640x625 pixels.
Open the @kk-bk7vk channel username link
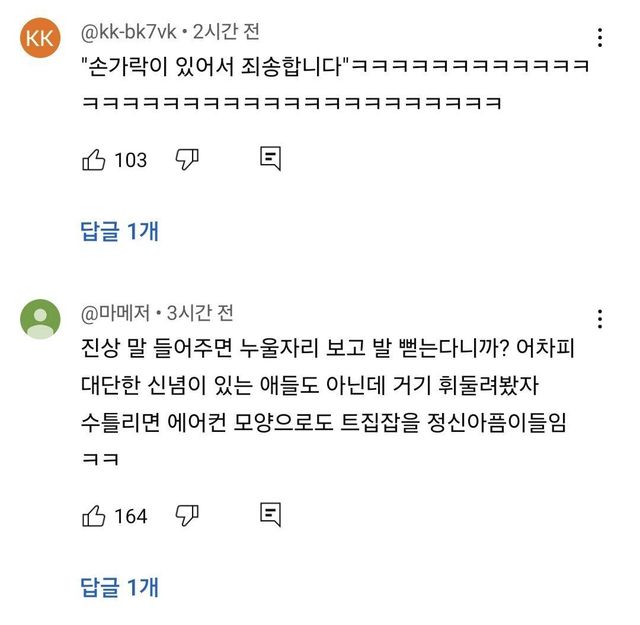[x=127, y=32]
